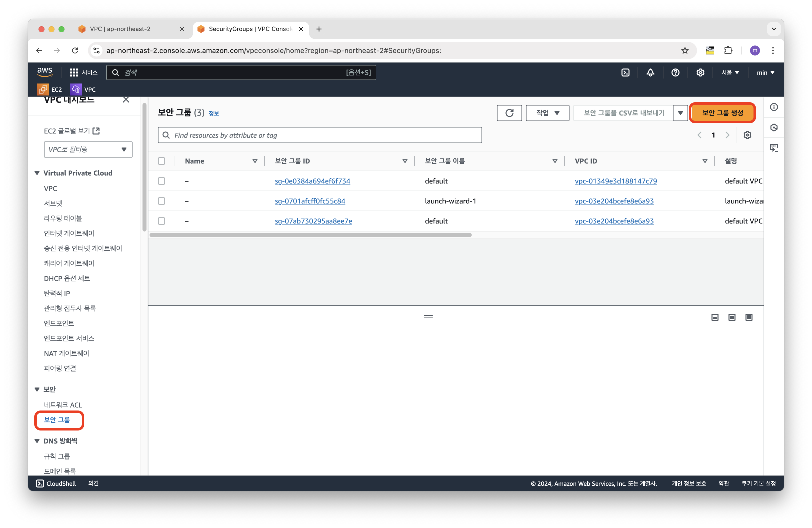Viewport: 812px width, 528px height.
Task: Open the notifications bell
Action: [x=650, y=72]
